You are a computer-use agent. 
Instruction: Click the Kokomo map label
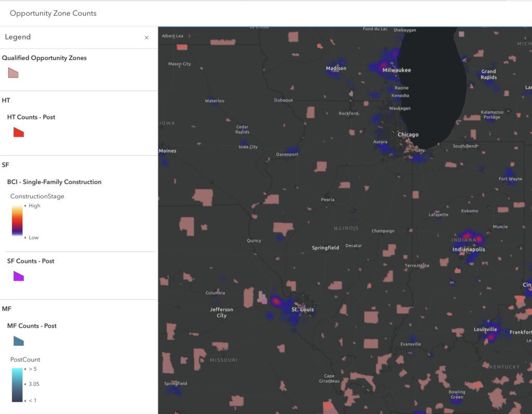click(x=470, y=211)
